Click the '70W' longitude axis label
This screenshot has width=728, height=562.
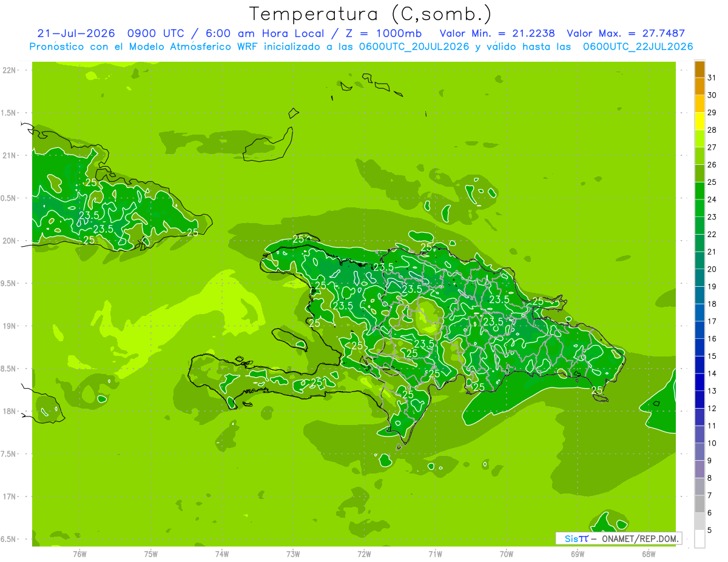pos(507,554)
